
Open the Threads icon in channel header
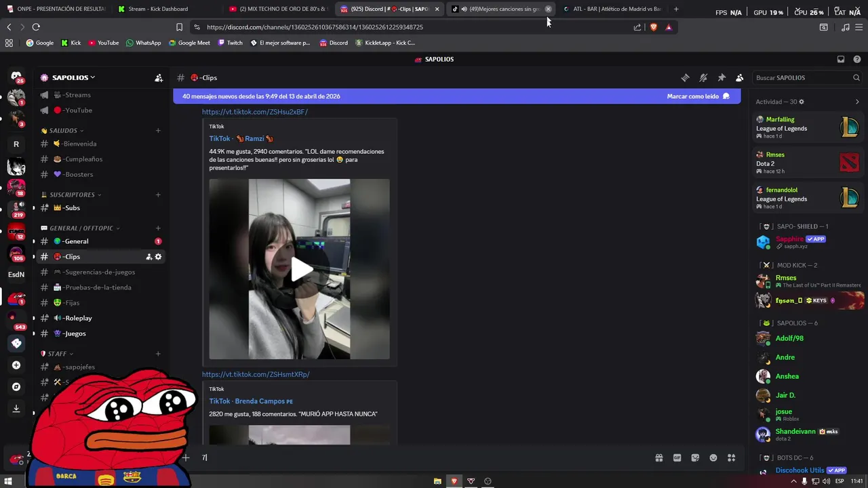pos(685,78)
